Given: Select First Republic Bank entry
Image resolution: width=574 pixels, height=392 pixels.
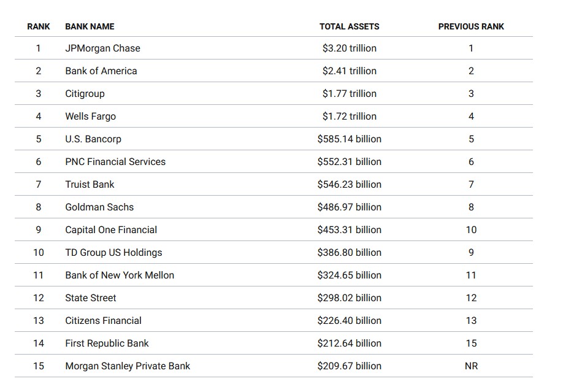Looking at the screenshot, I should pyautogui.click(x=107, y=344).
